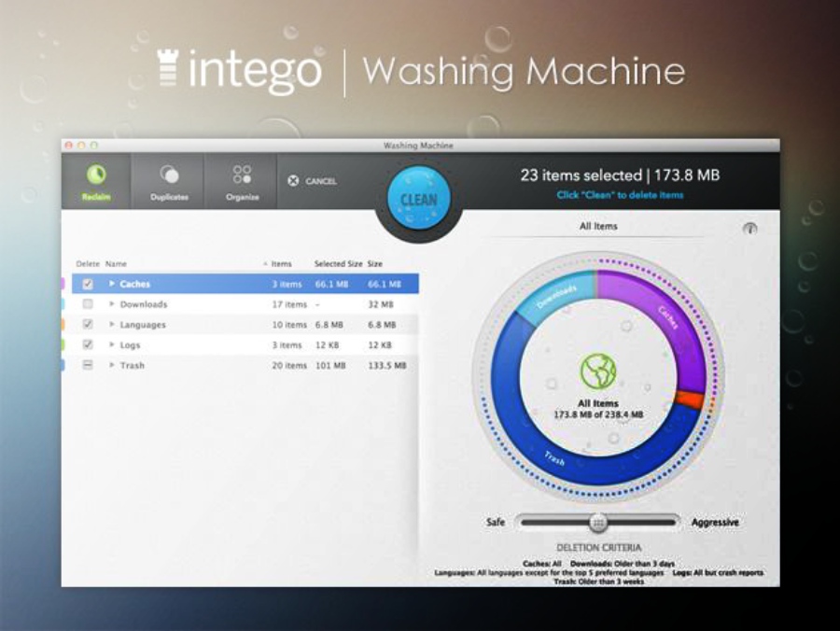Sort by the Selected Size column header

point(338,263)
